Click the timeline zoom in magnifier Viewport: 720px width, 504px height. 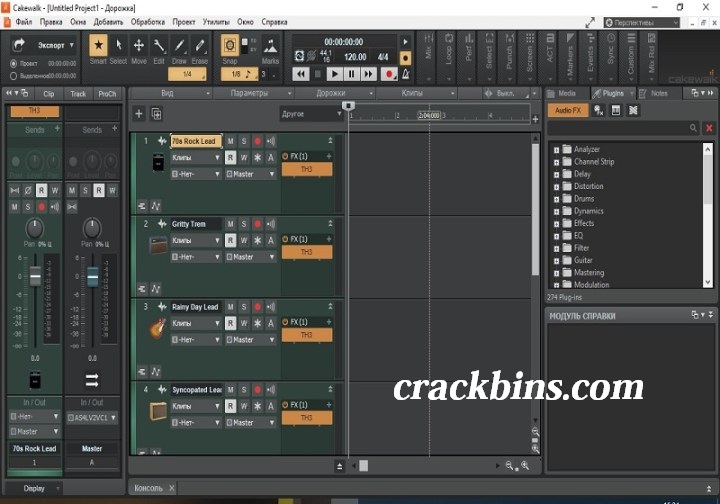525,466
